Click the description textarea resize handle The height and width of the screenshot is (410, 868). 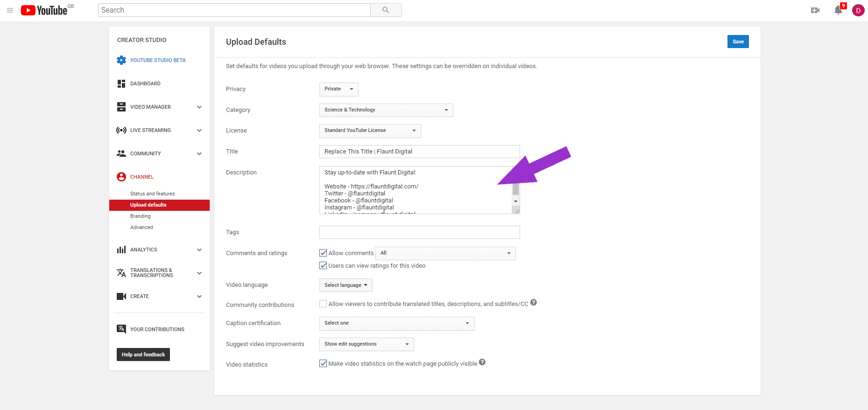coord(516,211)
